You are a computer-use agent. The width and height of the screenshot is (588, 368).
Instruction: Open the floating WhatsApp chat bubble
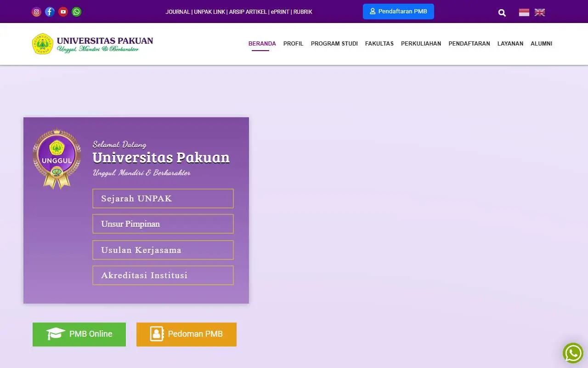(573, 353)
